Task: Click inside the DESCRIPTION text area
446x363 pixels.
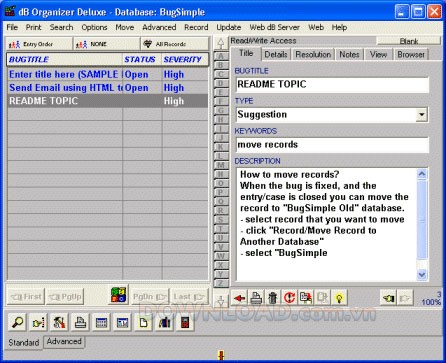Action: pos(326,225)
